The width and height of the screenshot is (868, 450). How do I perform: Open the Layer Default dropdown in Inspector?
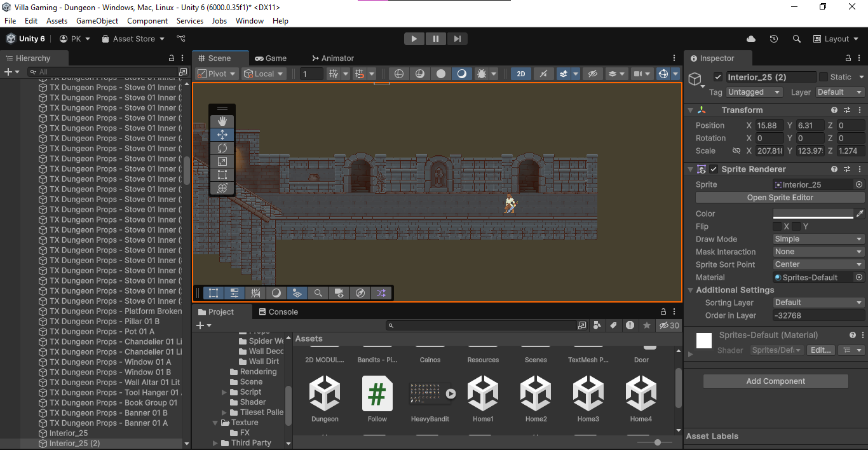pos(839,92)
